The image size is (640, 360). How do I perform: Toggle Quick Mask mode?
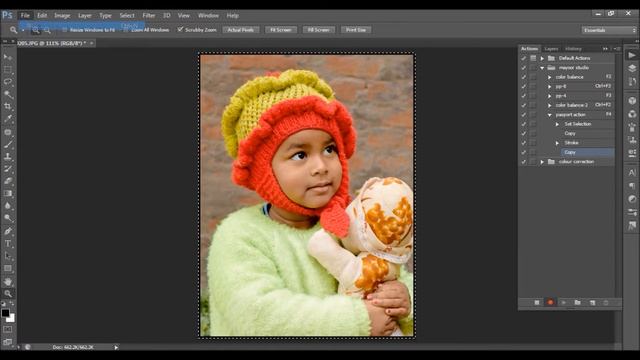click(x=8, y=329)
